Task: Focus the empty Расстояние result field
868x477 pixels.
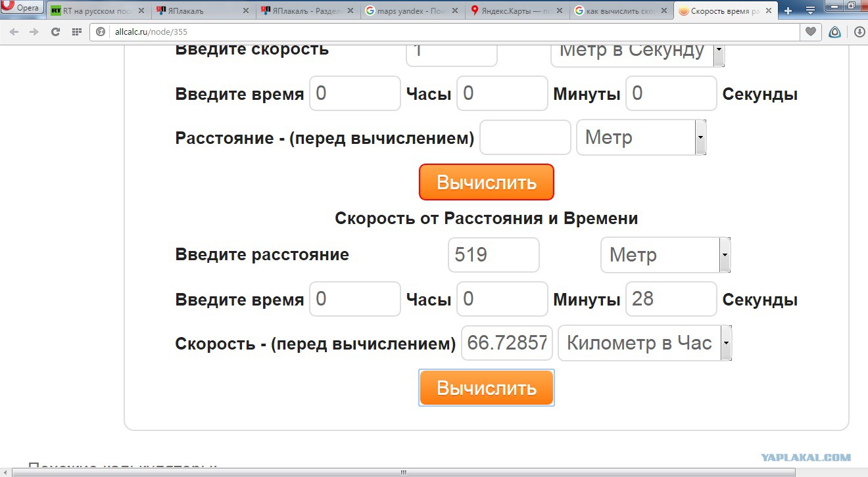Action: (x=525, y=137)
